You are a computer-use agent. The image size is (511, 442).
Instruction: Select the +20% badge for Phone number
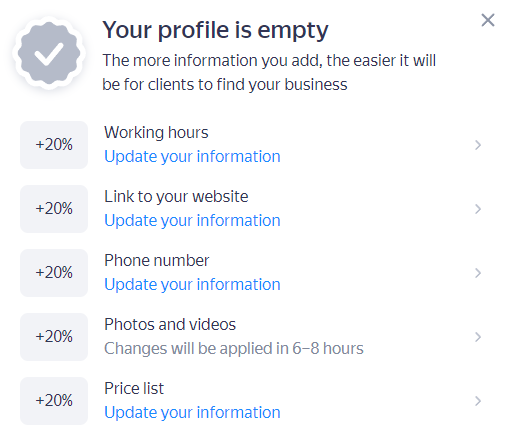54,273
